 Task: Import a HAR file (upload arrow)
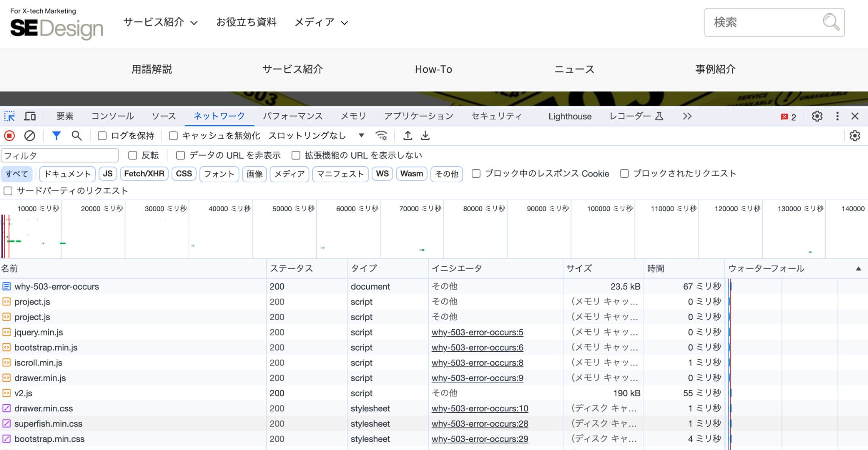pos(407,136)
